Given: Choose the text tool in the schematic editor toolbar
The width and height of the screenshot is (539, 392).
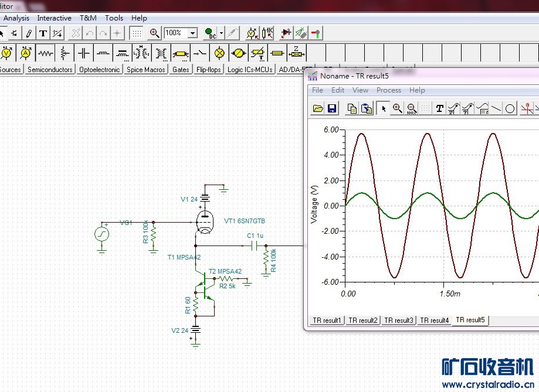Looking at the screenshot, I should point(43,33).
